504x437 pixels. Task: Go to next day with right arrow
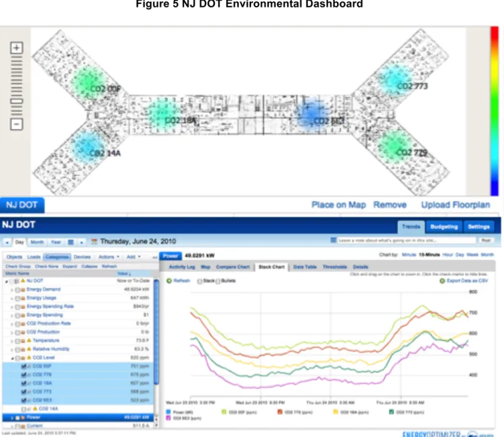tap(82, 242)
